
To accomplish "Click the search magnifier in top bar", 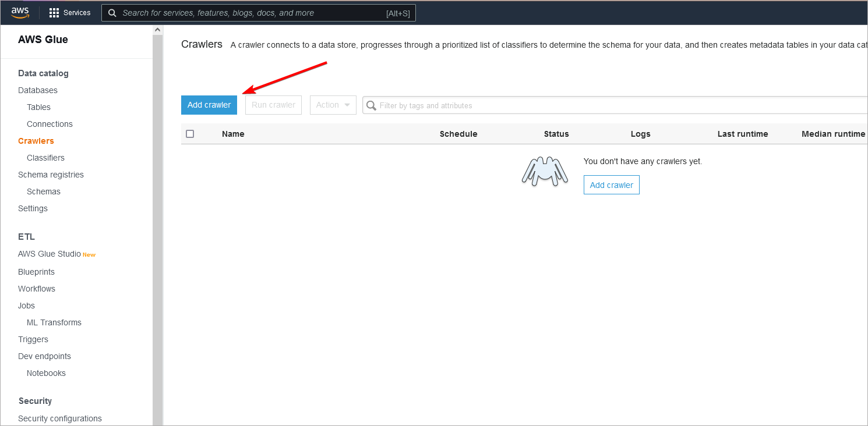I will point(112,13).
